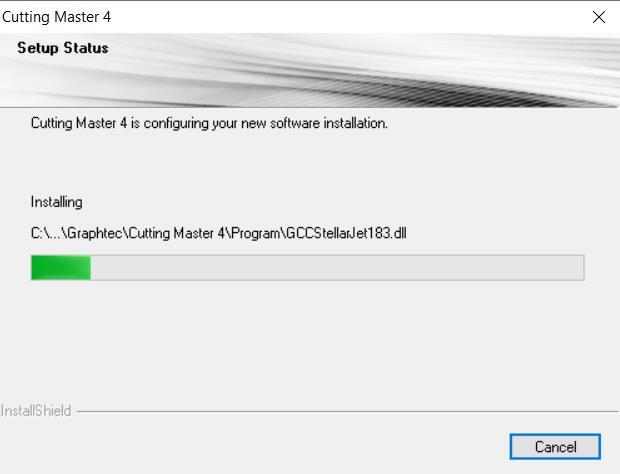This screenshot has width=620, height=474.
Task: Click the word installation in status message
Action: [355, 123]
